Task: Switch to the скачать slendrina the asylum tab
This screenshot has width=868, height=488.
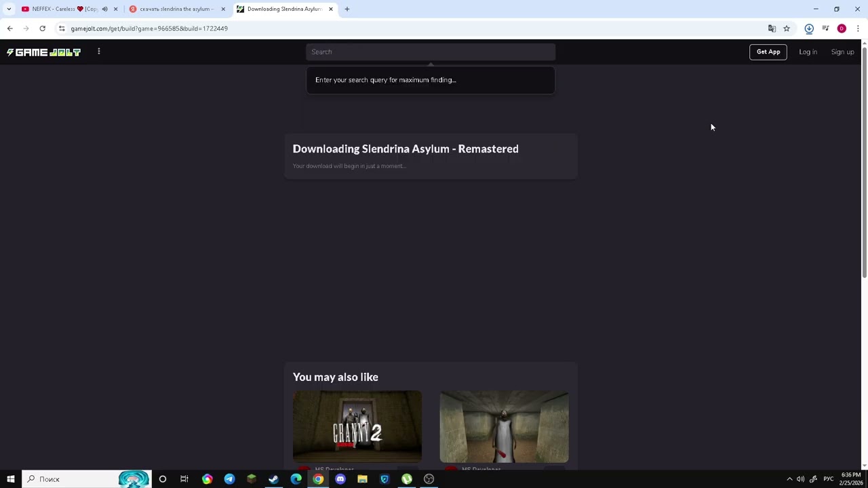Action: pyautogui.click(x=176, y=9)
